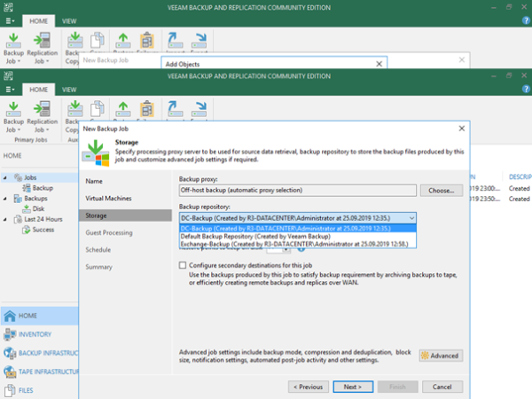Image resolution: width=532 pixels, height=399 pixels.
Task: Choose Default Backup Repository from the list
Action: point(257,235)
